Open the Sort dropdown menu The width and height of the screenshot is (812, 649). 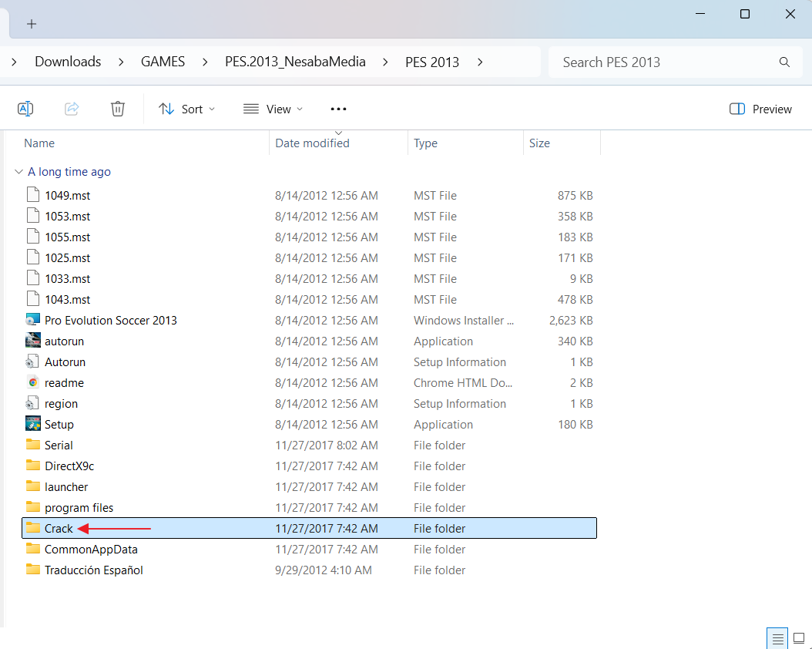tap(186, 109)
